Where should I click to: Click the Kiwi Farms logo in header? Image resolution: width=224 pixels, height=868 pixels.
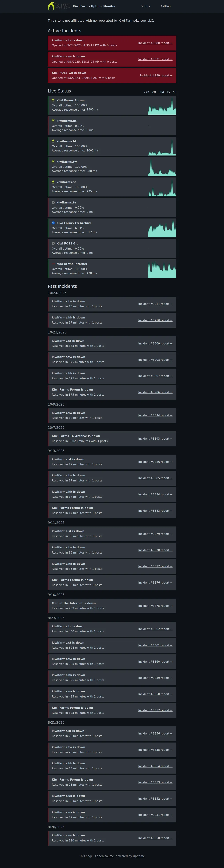click(59, 6)
